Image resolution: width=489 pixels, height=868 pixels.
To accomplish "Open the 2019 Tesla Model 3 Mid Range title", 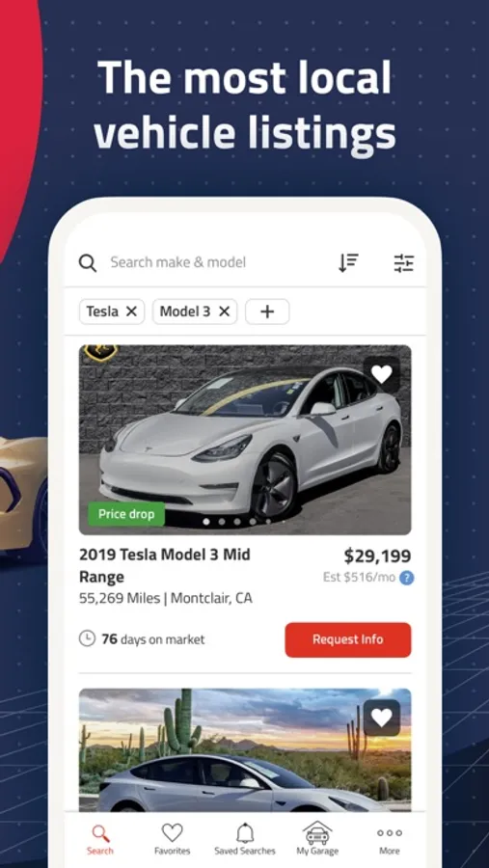I will [x=165, y=566].
